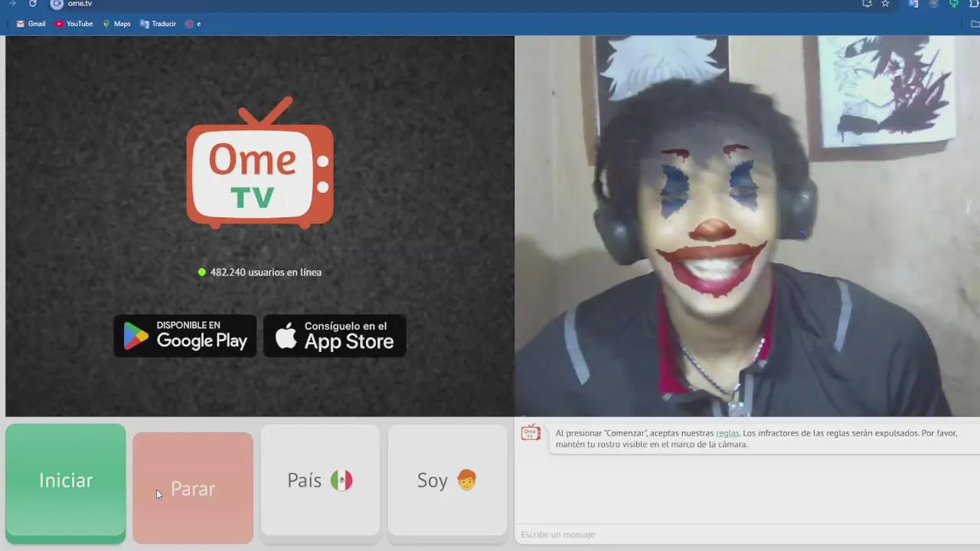980x551 pixels.
Task: Click the site info icon beside ome.tv
Action: point(57,4)
